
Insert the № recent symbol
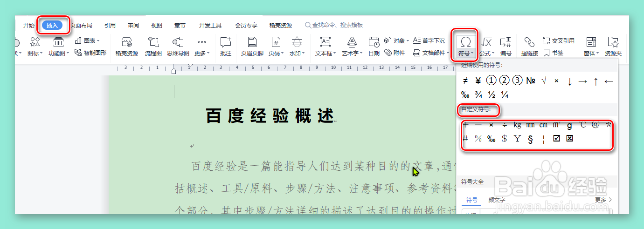(531, 81)
